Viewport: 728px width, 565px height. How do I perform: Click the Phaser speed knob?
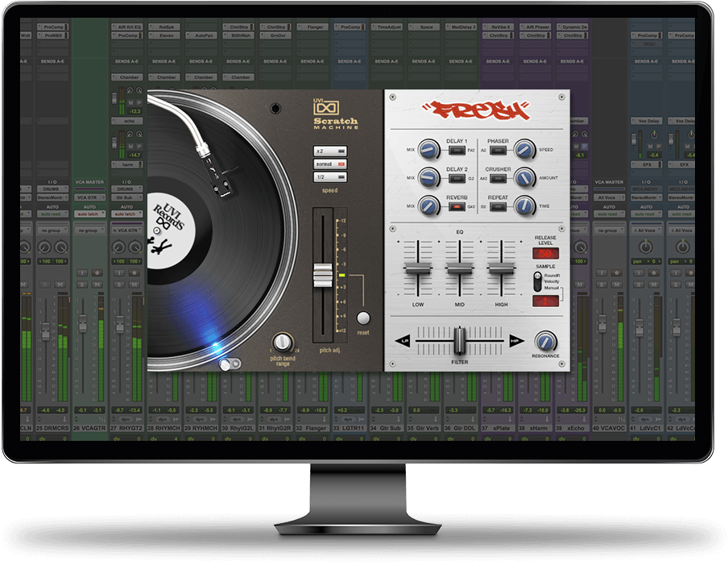[524, 148]
